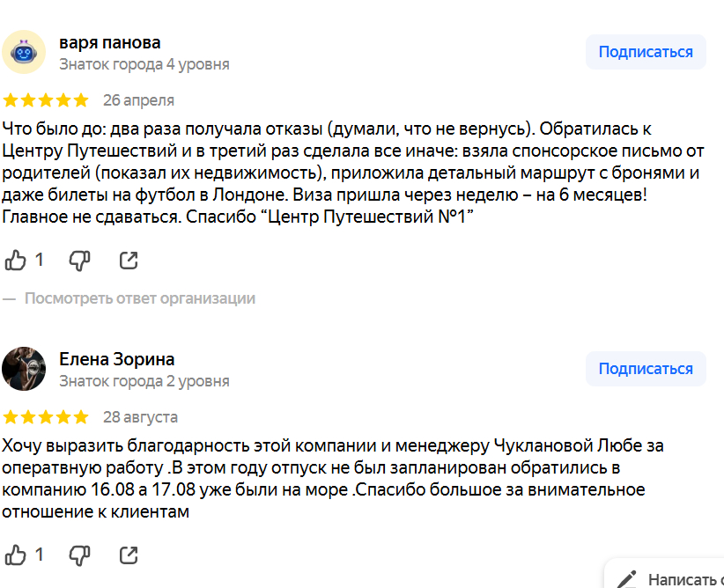724x588 pixels.
Task: Share варя панова's review
Action: 129,261
